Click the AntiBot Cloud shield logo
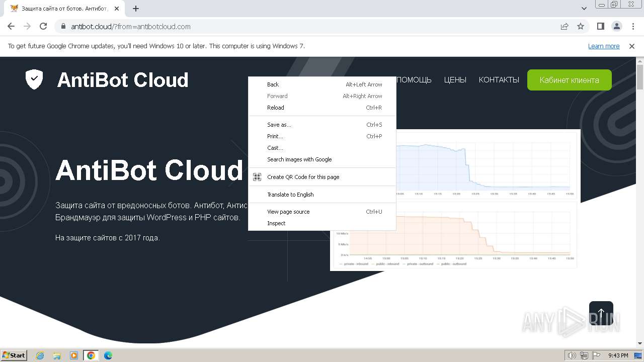 (x=34, y=79)
